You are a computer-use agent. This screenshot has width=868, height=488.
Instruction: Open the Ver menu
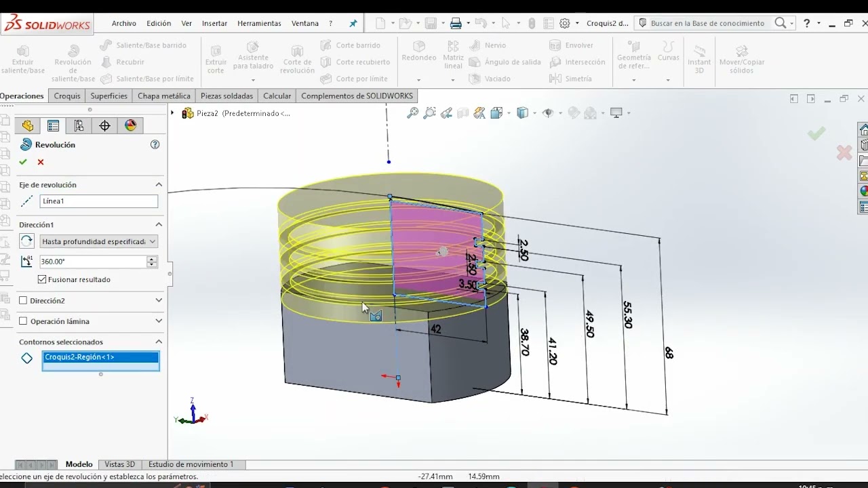(x=186, y=23)
